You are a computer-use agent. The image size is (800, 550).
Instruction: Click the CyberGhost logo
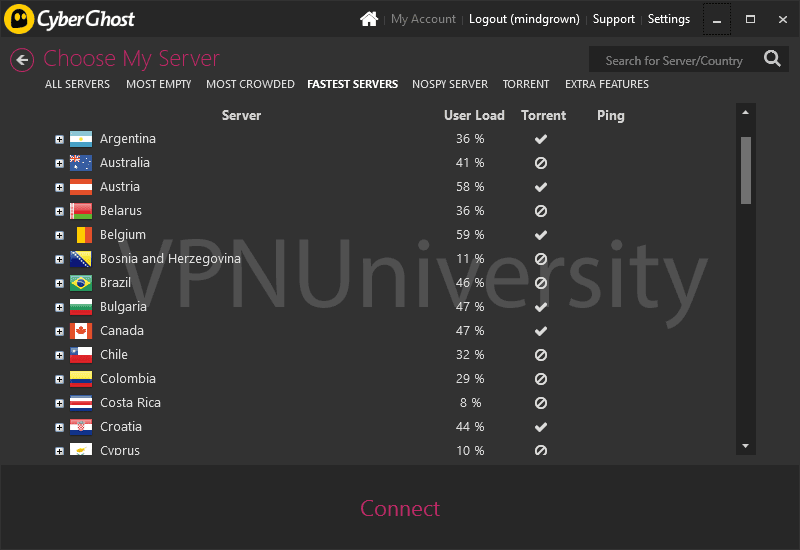[x=69, y=19]
